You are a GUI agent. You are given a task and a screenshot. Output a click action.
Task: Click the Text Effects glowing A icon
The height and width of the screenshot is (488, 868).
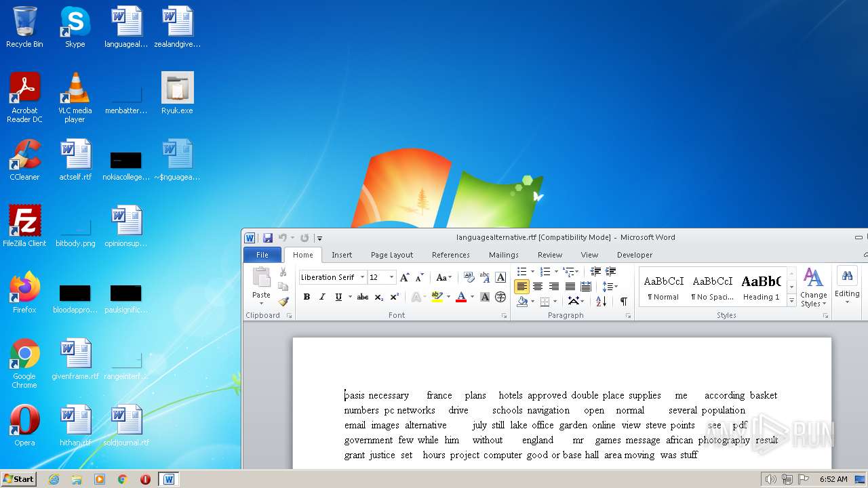click(x=416, y=297)
